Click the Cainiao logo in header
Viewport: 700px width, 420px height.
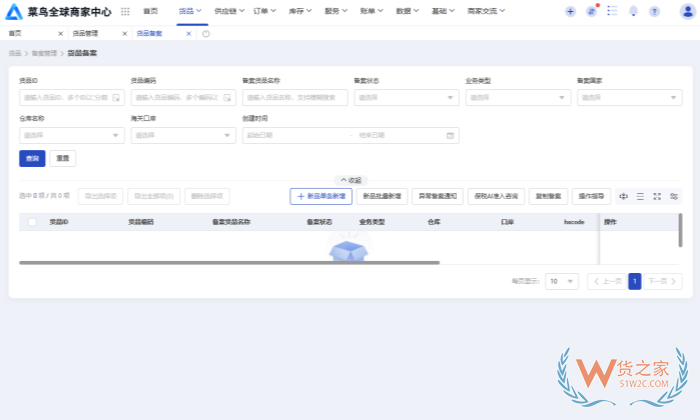pos(13,12)
